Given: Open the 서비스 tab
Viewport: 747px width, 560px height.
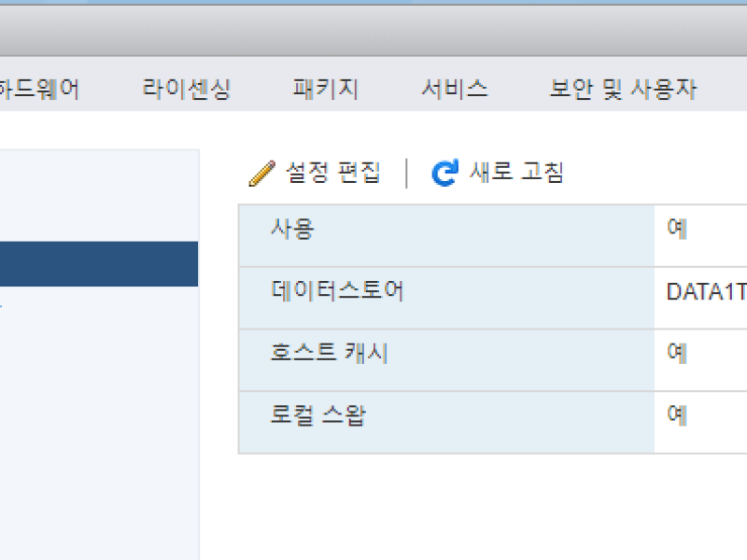Looking at the screenshot, I should click(455, 89).
